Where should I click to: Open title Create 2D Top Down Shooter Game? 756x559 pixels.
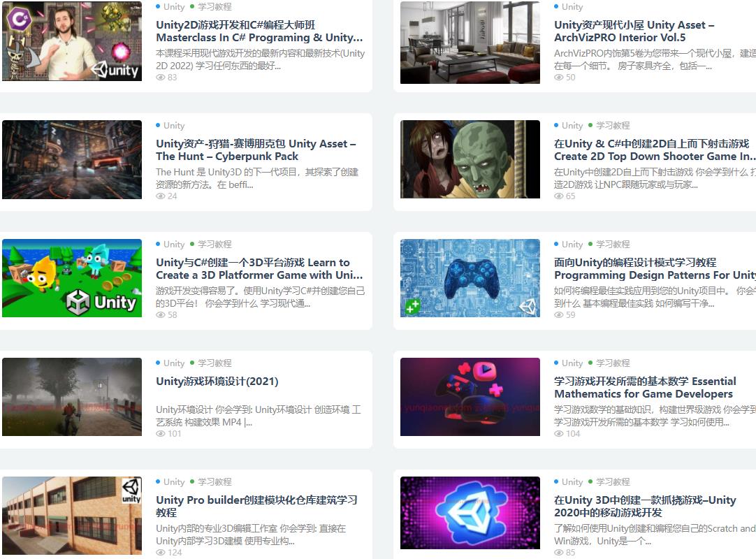click(x=655, y=150)
